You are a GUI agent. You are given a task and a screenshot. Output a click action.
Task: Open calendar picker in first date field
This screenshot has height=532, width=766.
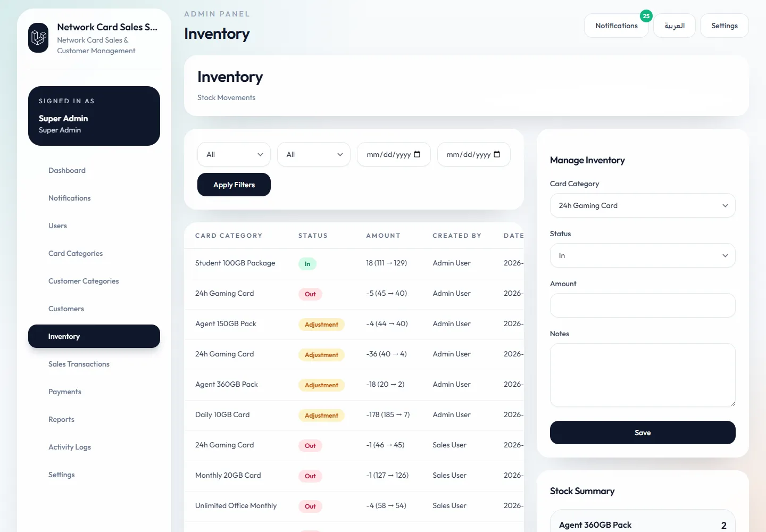coord(417,154)
